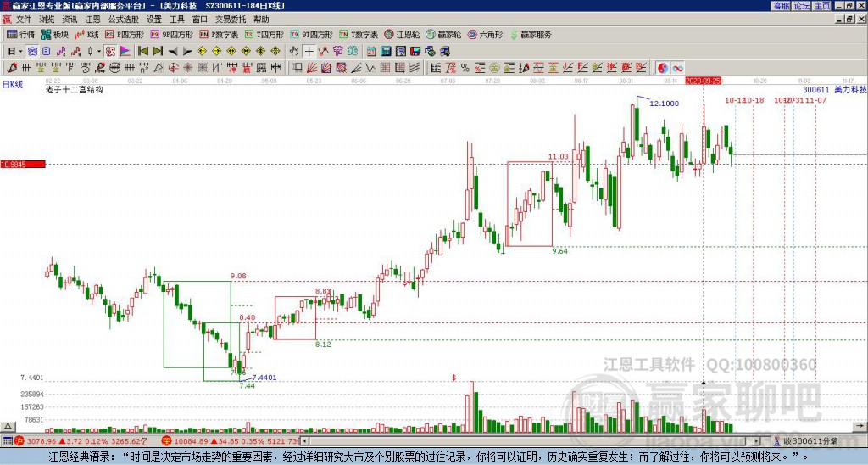Screen dimensions: 868x465
Task: Open the 板块 sector panel
Action: pyautogui.click(x=54, y=34)
